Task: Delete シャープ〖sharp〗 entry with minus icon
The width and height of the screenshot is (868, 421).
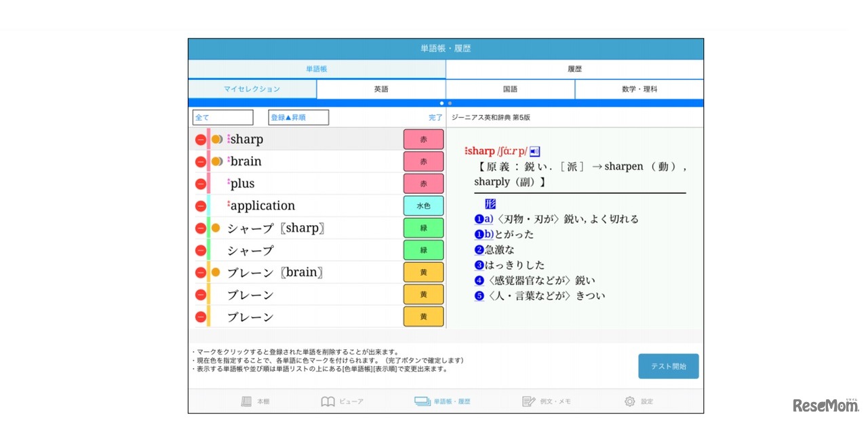Action: click(x=201, y=228)
